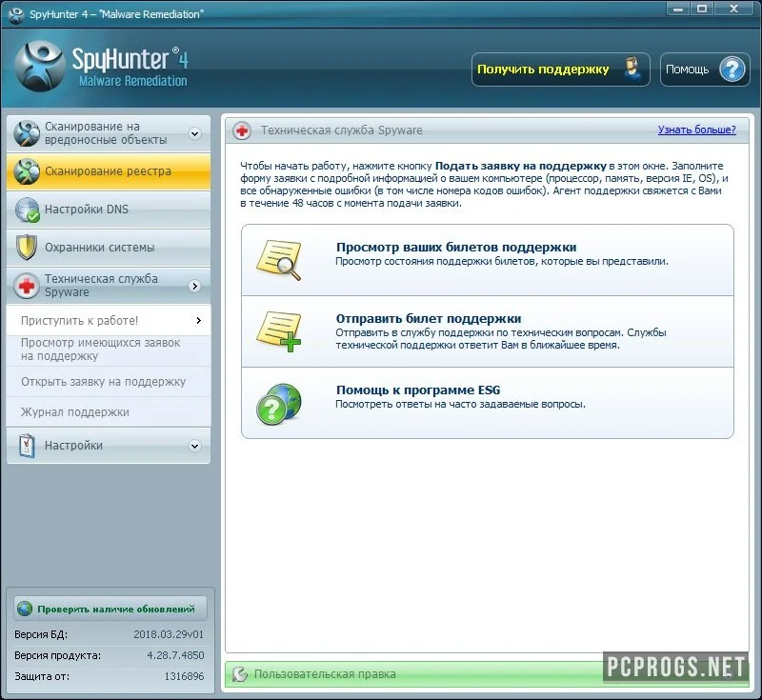Expand the Сканирование на вредоносные объекты section

point(195,133)
